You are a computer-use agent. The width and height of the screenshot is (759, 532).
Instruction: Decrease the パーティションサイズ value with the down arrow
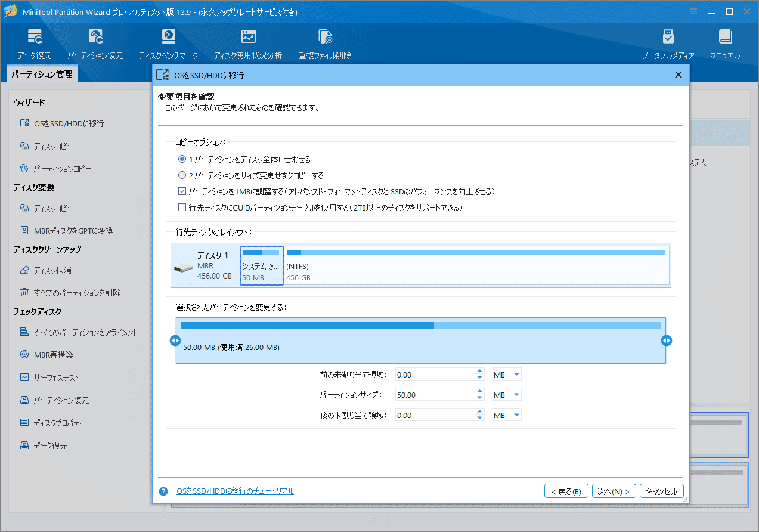pos(479,398)
